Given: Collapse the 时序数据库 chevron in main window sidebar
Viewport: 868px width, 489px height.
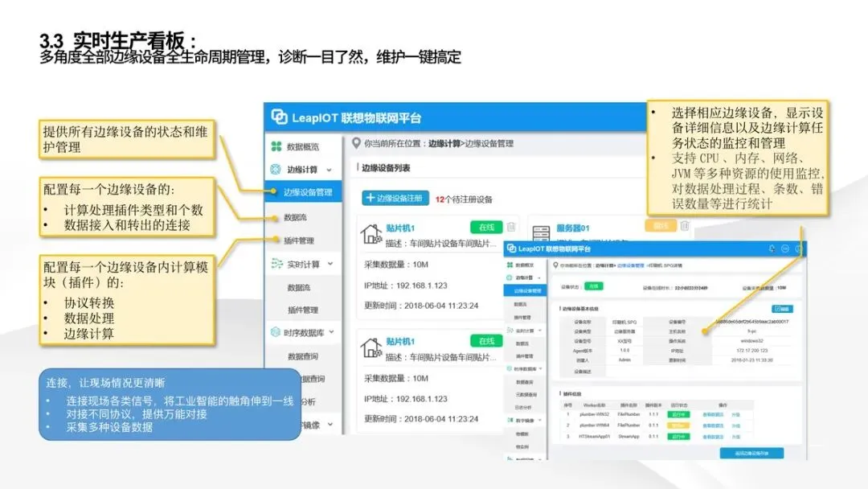Looking at the screenshot, I should tap(331, 331).
